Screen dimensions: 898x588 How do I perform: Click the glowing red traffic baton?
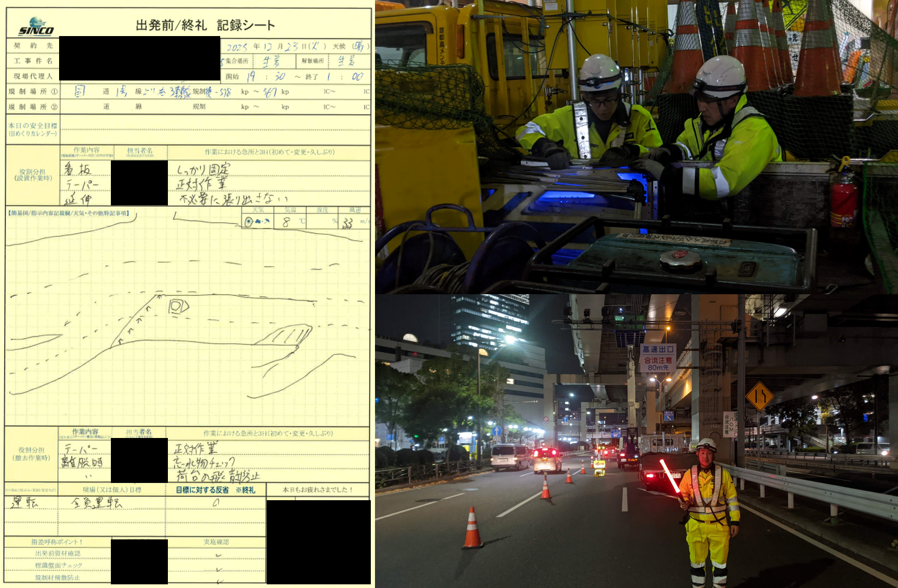point(670,477)
